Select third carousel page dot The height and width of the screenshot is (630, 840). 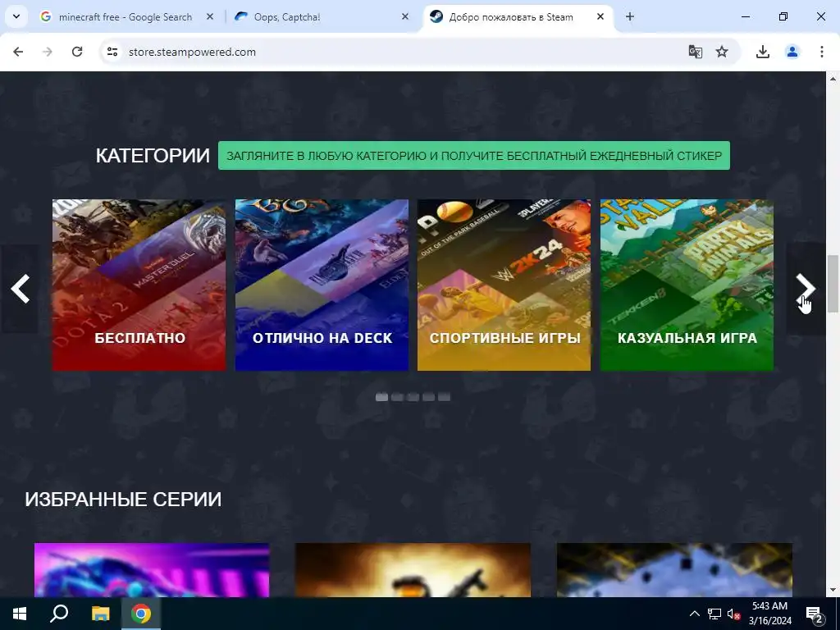click(x=413, y=397)
